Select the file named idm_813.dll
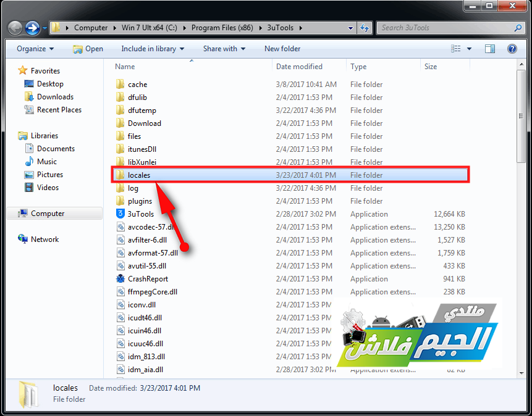Screen dimensions: 532x416 click(x=146, y=357)
